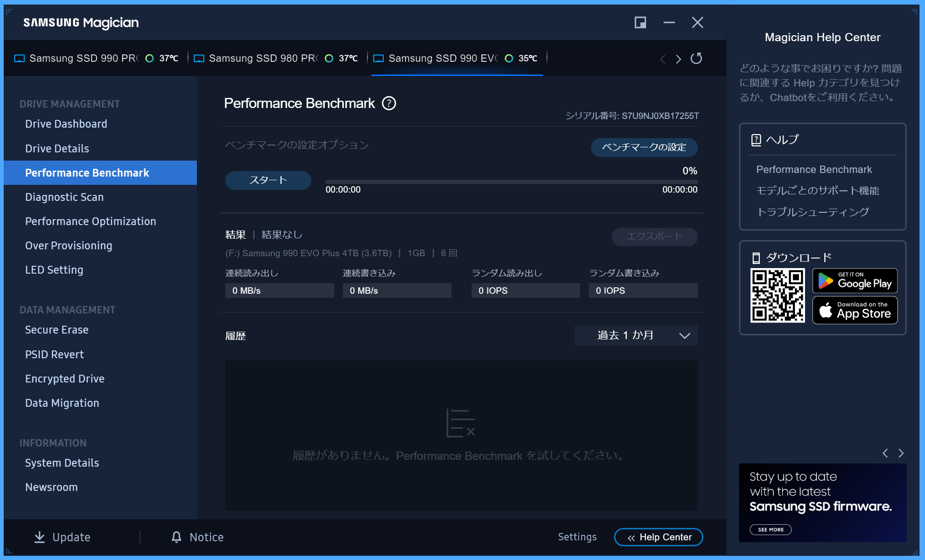Click the Notice bell icon
This screenshot has height=560, width=925.
176,537
